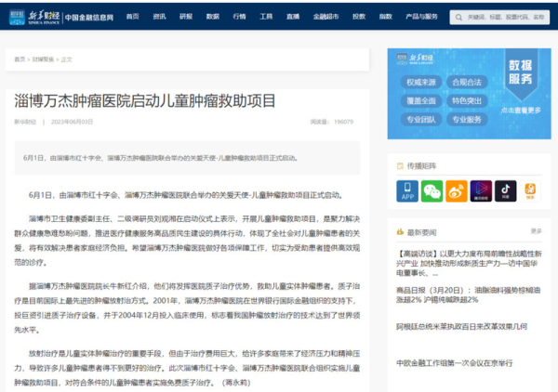The width and height of the screenshot is (558, 392).
Task: Open the WeChat icon in 传播矩阵
Action: tap(432, 191)
